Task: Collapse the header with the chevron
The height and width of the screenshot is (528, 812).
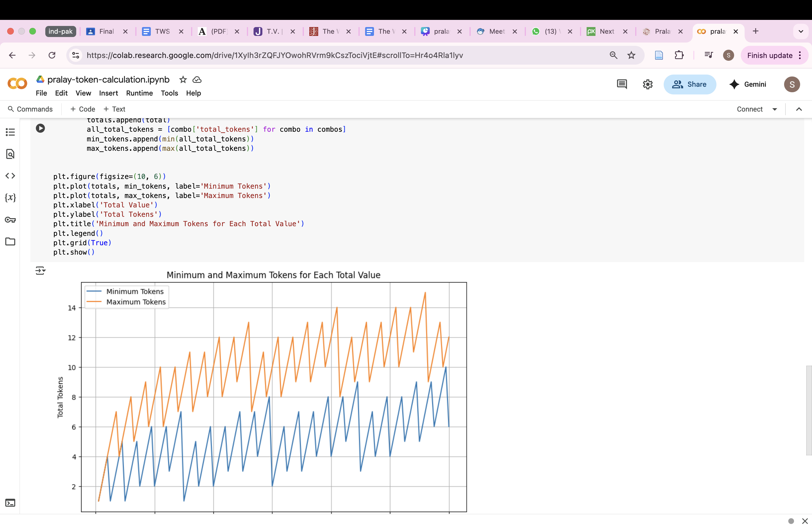Action: (799, 109)
